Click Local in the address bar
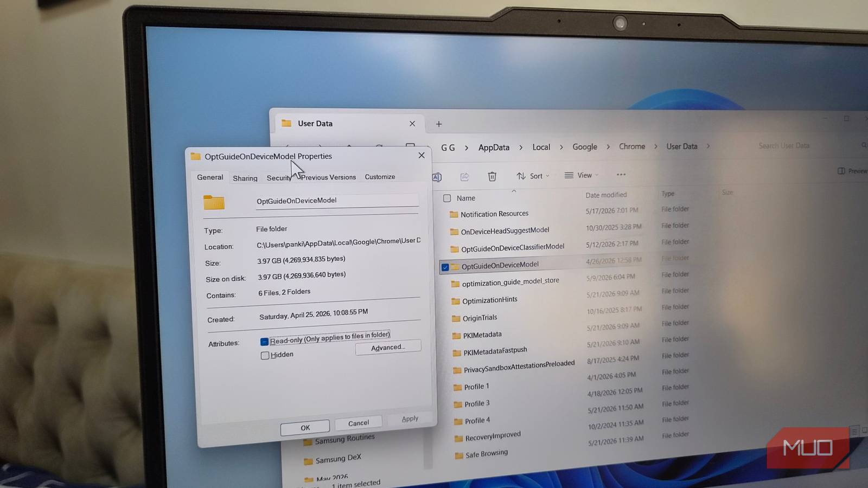Screen dimensions: 868x488 pos(541,147)
